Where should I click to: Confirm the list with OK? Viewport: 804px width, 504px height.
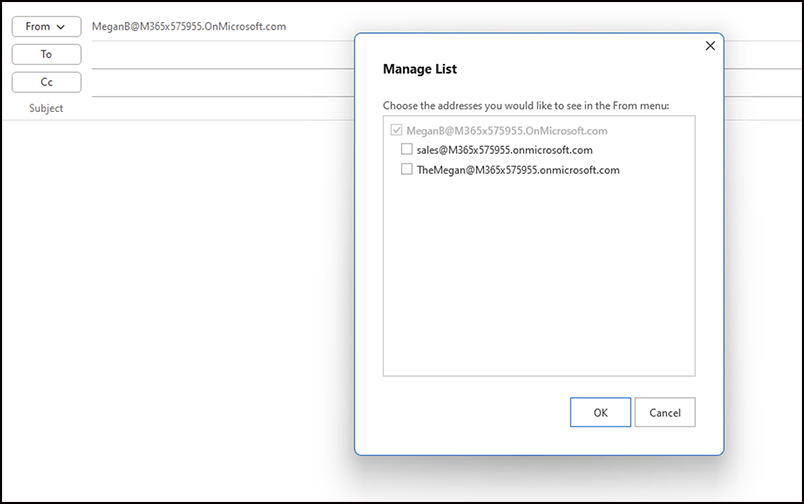pos(600,412)
